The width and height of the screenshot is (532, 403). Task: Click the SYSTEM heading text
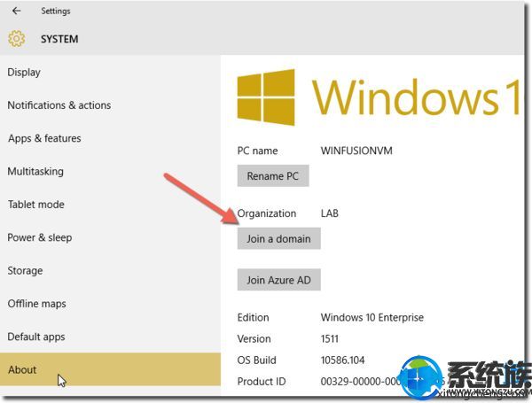59,39
